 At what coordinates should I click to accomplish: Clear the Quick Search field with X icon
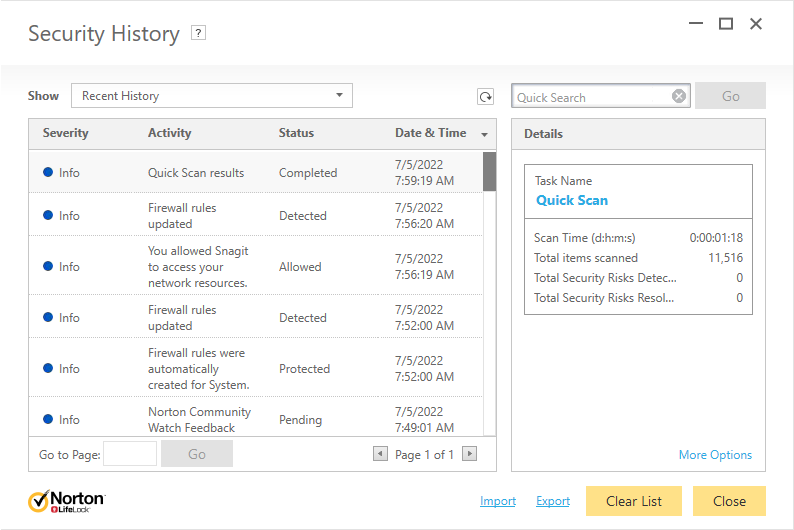click(x=679, y=97)
